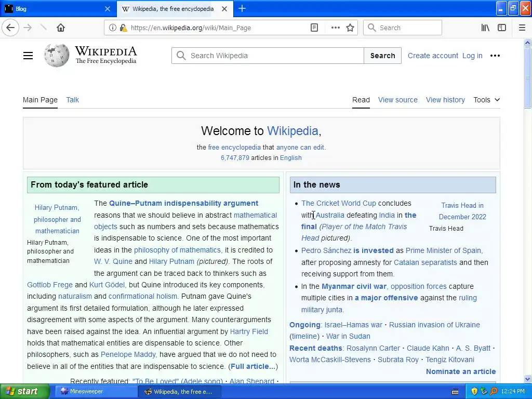Click the security shield tray icon

(x=474, y=392)
